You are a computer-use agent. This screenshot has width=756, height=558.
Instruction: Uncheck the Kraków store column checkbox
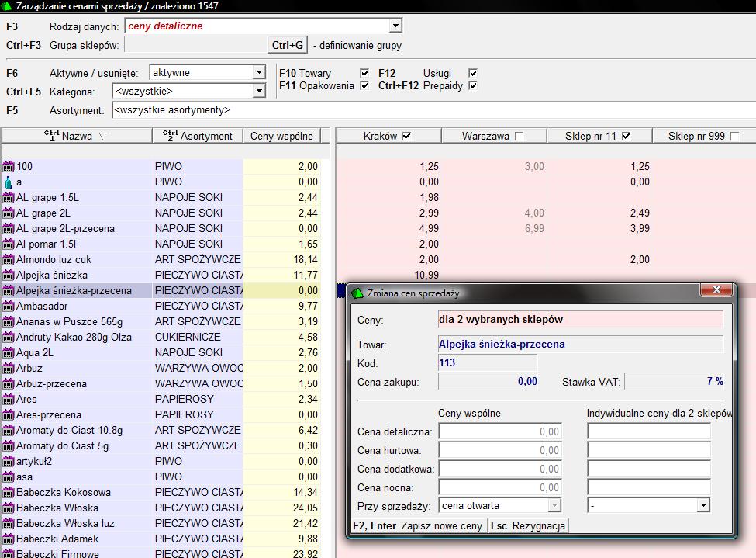click(x=406, y=136)
